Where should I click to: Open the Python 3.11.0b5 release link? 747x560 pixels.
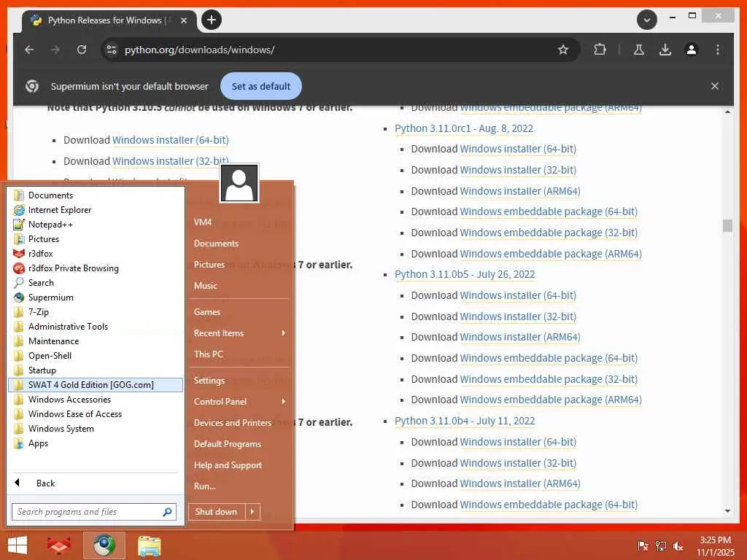[465, 275]
